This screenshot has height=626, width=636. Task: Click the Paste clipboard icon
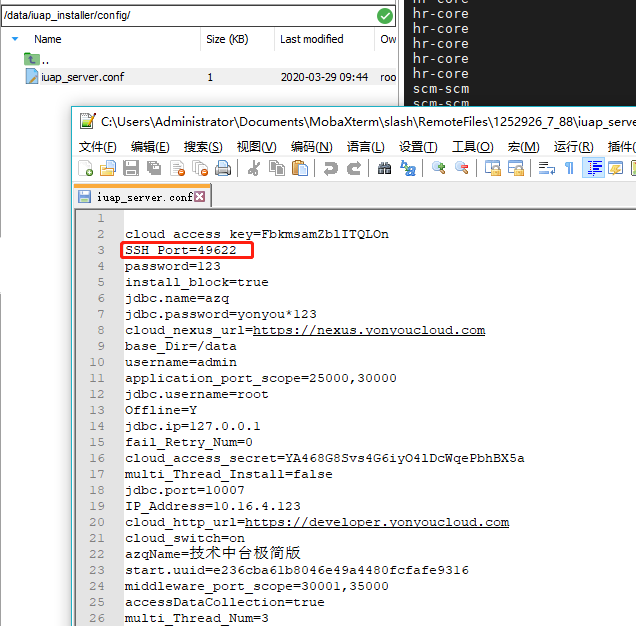[300, 168]
